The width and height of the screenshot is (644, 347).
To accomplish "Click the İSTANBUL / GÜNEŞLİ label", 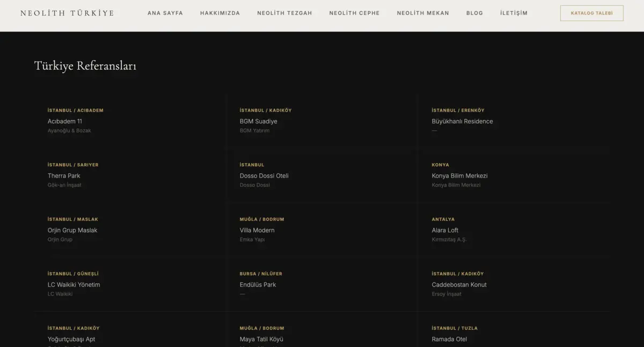I will pos(73,274).
